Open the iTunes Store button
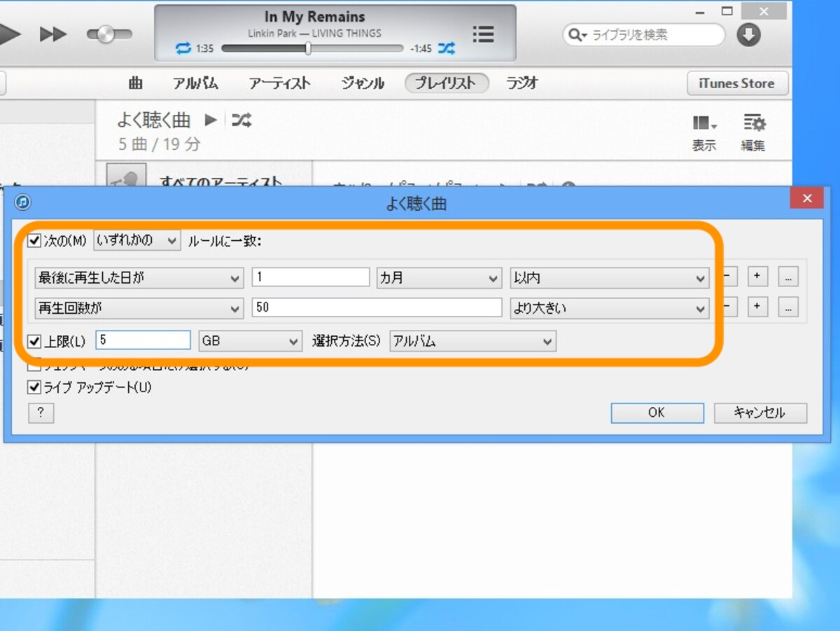 click(737, 83)
